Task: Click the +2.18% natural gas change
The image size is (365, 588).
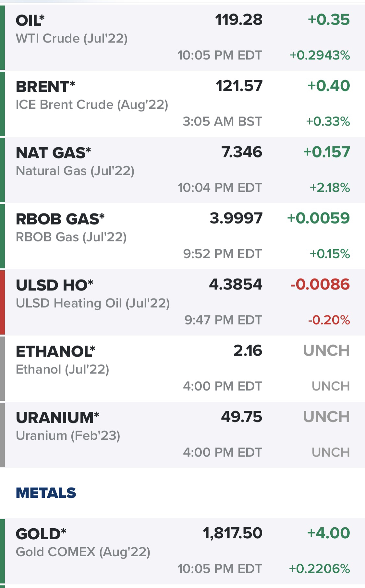Action: pyautogui.click(x=330, y=188)
